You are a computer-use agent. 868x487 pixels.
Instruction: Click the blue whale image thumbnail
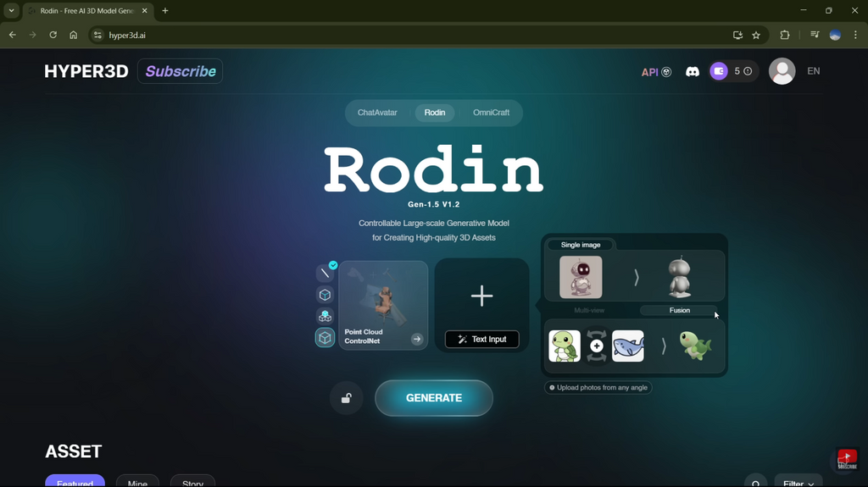pyautogui.click(x=628, y=346)
